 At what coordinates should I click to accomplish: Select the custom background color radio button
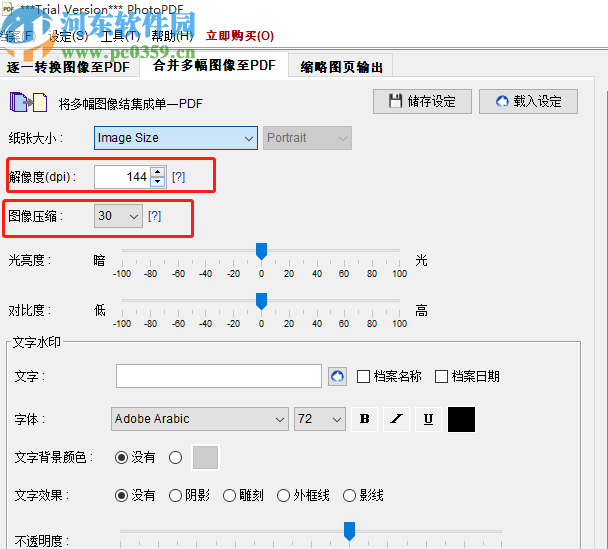coord(176,458)
